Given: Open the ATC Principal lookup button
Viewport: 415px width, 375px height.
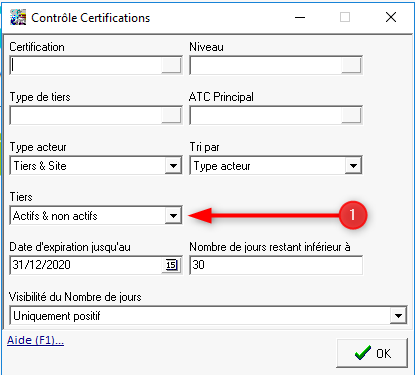Looking at the screenshot, I should point(351,115).
